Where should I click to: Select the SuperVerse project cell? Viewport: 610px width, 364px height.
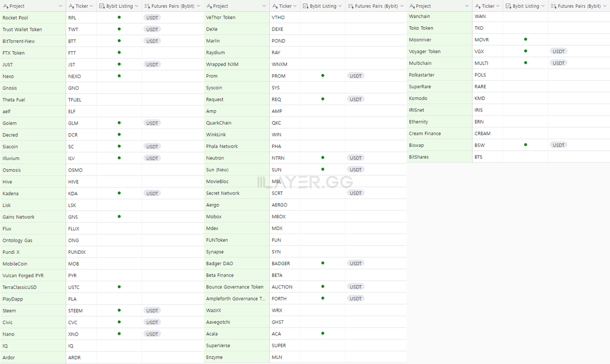pyautogui.click(x=236, y=346)
